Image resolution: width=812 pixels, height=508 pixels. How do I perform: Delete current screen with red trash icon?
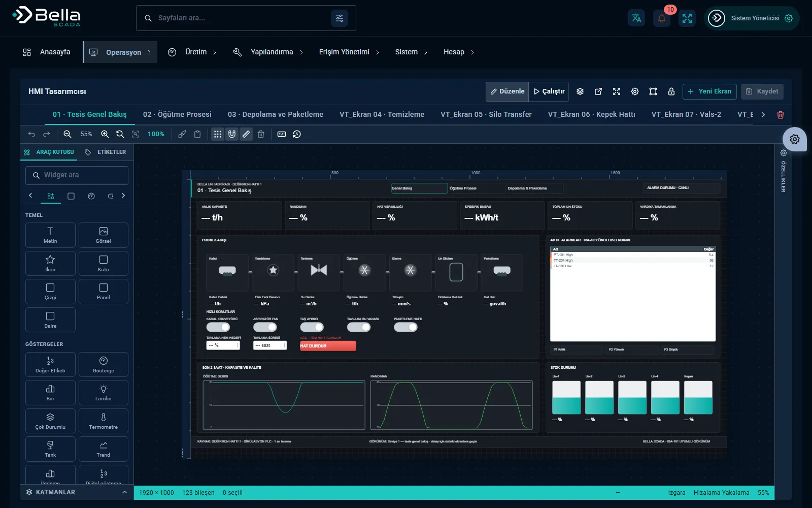pos(781,115)
